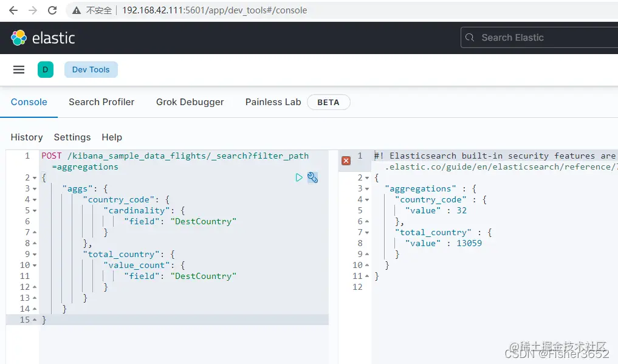This screenshot has height=364, width=618.
Task: Open console History
Action: point(27,137)
